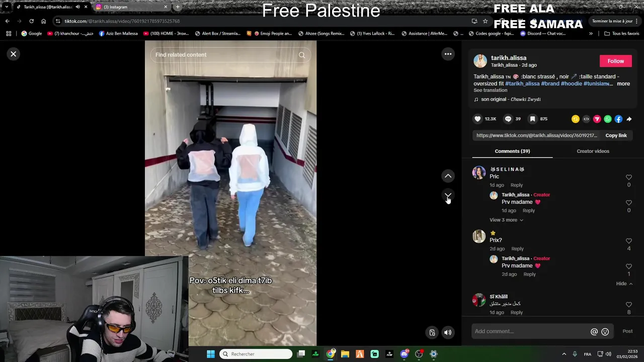Open more share options with the arrow icon
644x362 pixels.
629,119
